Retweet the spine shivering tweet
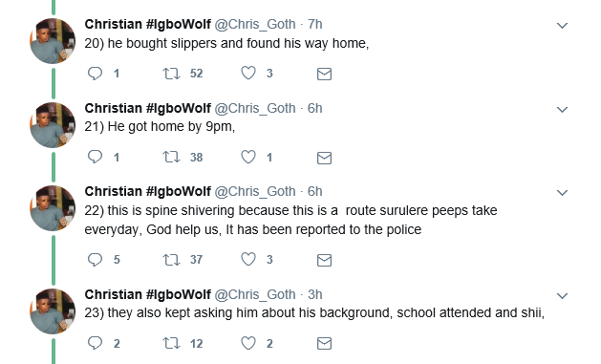This screenshot has height=364, width=601. click(171, 260)
